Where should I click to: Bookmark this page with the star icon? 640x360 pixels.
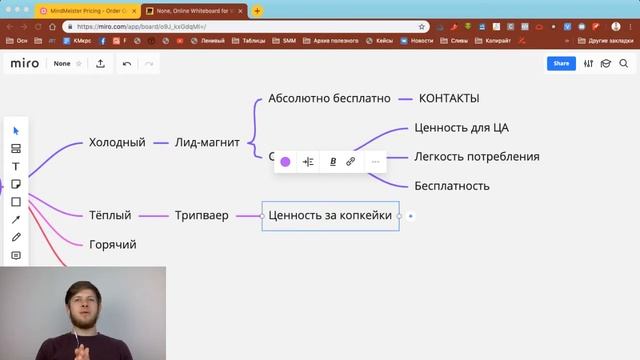tap(422, 27)
